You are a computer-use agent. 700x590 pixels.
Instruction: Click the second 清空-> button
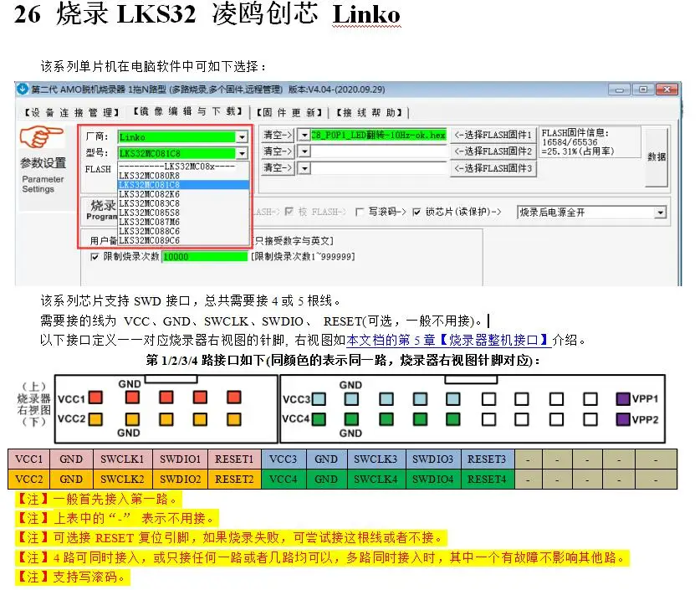(278, 151)
